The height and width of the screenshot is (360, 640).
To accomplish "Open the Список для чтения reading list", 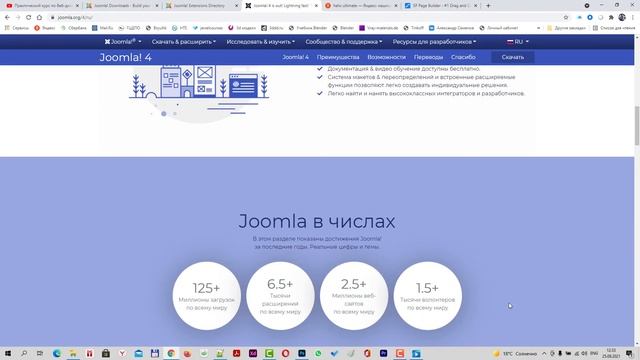I will pos(613,28).
